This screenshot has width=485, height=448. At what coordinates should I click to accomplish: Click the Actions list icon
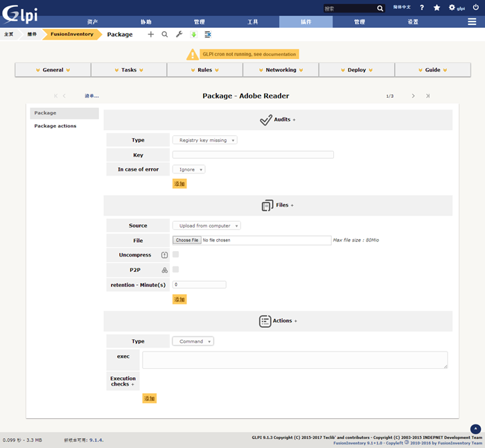click(x=265, y=321)
